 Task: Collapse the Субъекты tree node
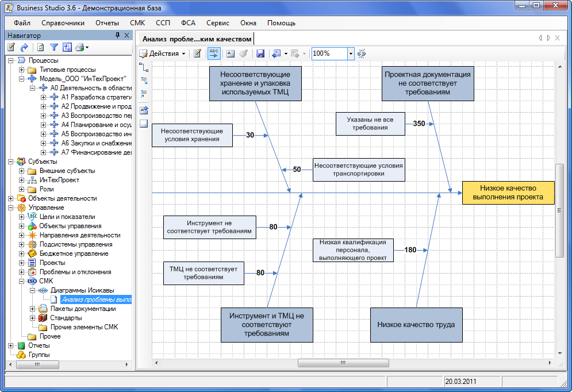10,162
